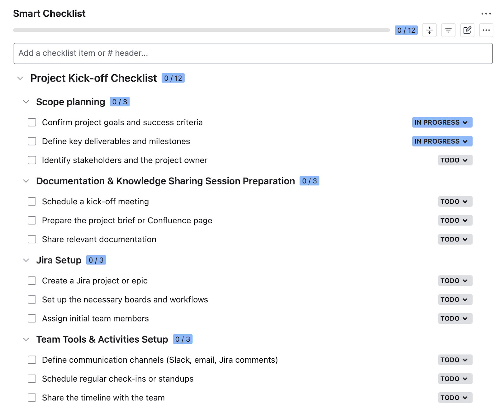
Task: Check off Confirm project goals and success criteria
Action: coord(32,122)
